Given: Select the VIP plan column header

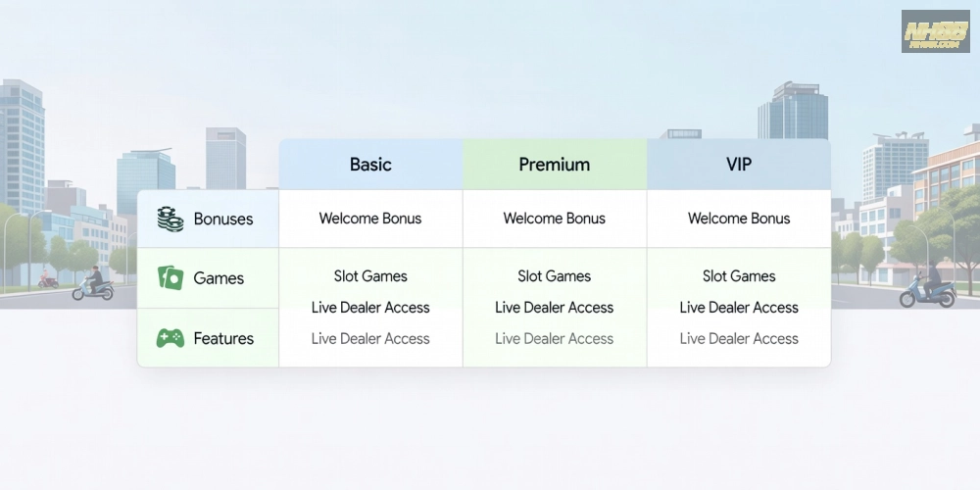Looking at the screenshot, I should (x=739, y=165).
